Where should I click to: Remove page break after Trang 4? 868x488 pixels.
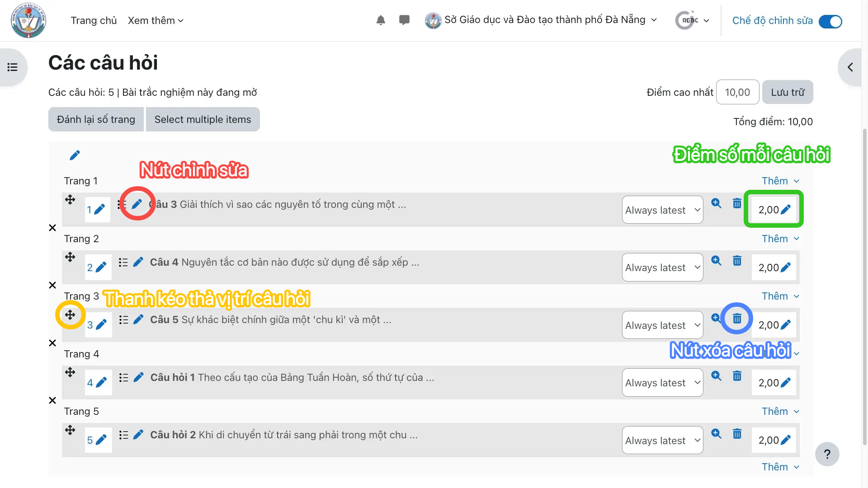(52, 400)
